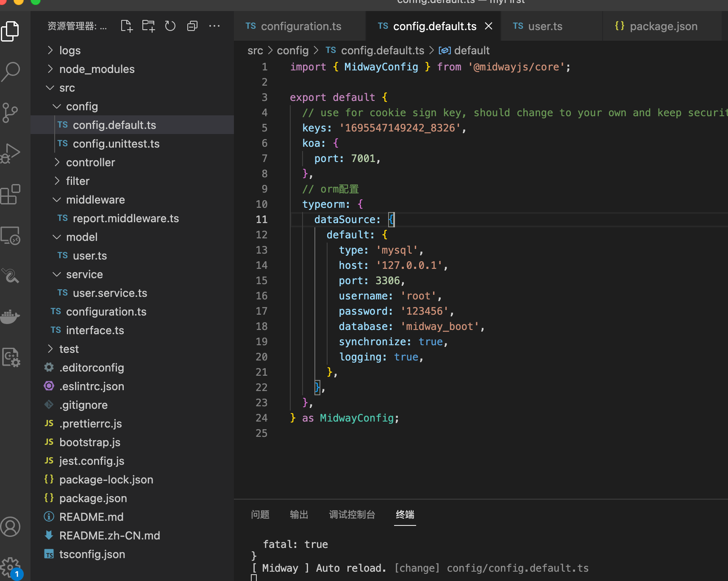
Task: Open the Run and Debug view
Action: tap(11, 153)
